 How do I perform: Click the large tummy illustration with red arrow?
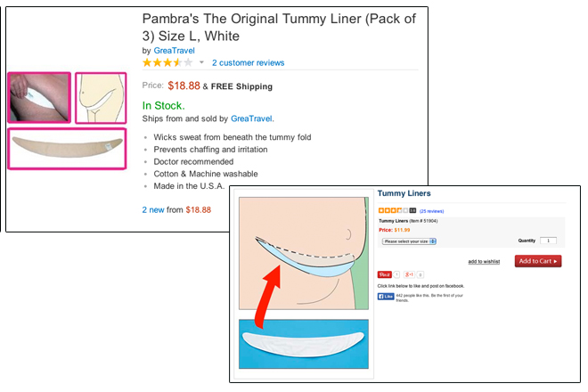pos(304,253)
